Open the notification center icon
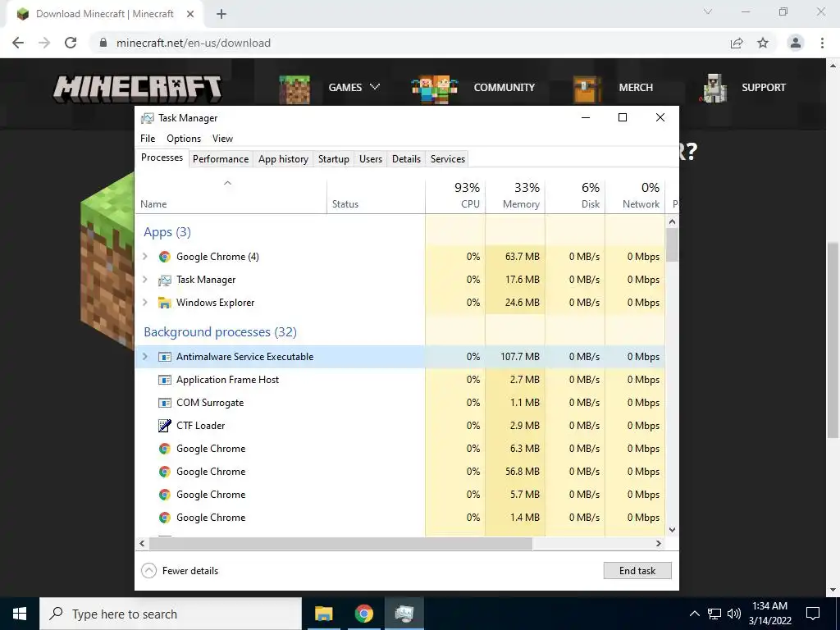Image resolution: width=840 pixels, height=630 pixels. point(813,614)
